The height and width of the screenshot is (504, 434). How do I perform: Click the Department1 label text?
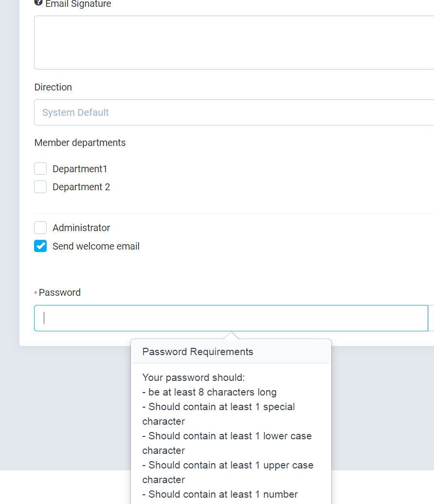pos(80,168)
